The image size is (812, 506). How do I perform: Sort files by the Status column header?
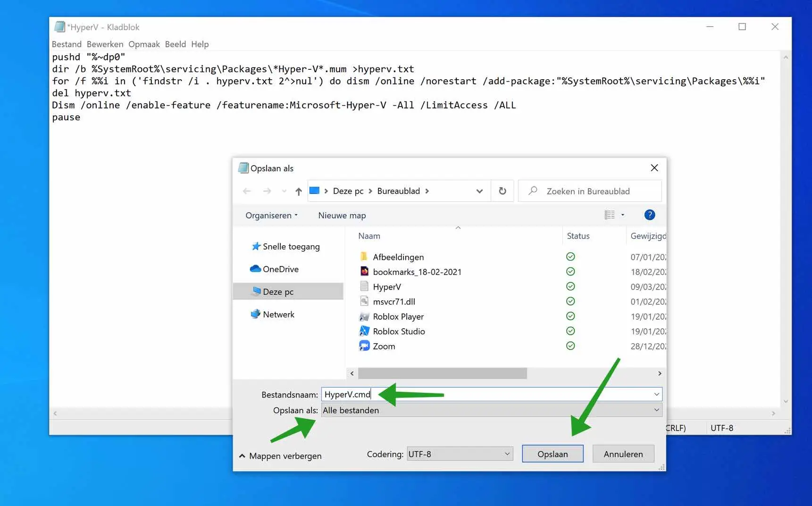pyautogui.click(x=578, y=236)
